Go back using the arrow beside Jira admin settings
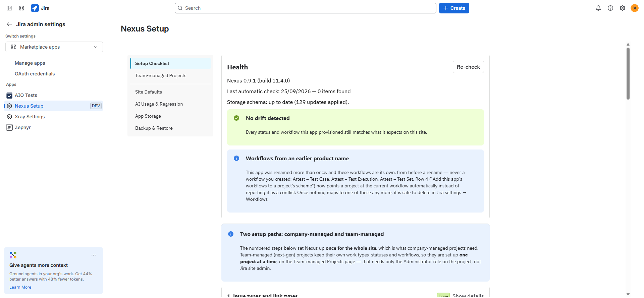Screen dimensions: 644x298 [x=9, y=24]
